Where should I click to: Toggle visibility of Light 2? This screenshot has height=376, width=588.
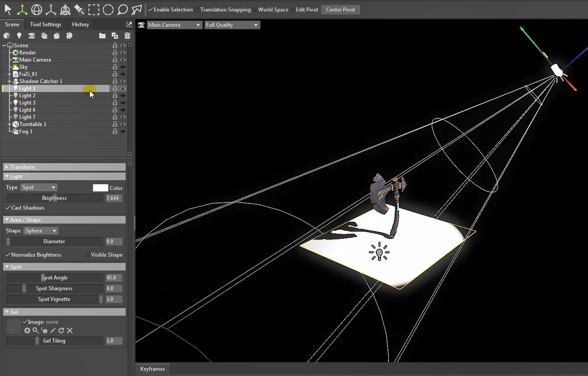(x=123, y=96)
